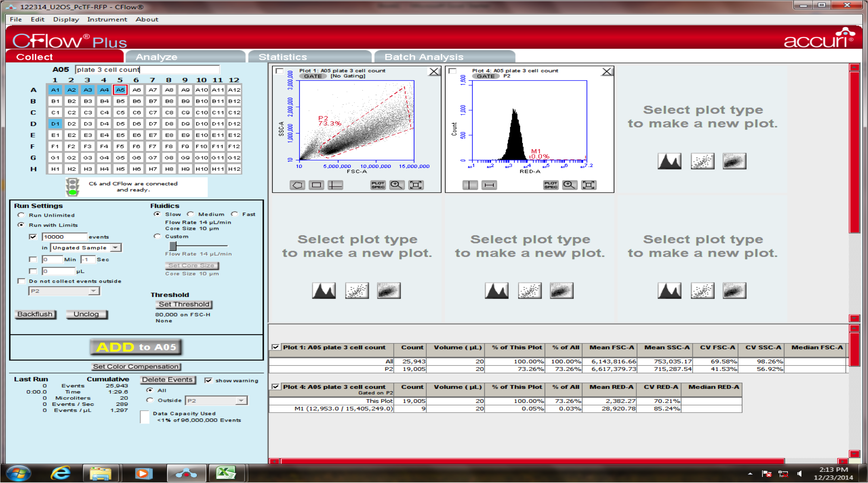The image size is (868, 483).
Task: Create a density plot in bottom-left empty slot
Action: [389, 291]
